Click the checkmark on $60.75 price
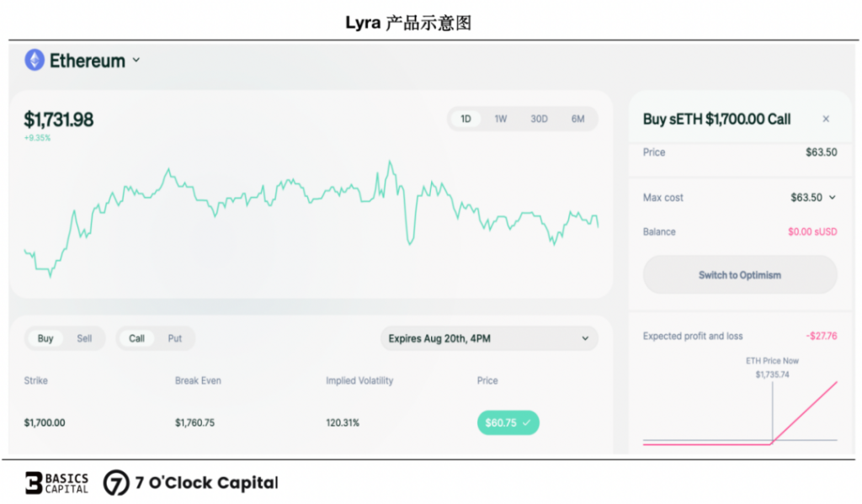The image size is (862, 504). [527, 422]
